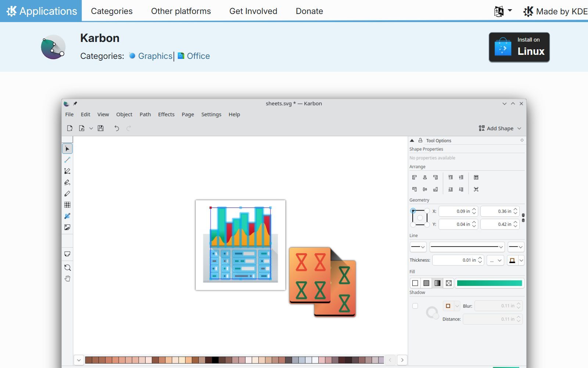Open the Object menu
588x368 pixels.
click(124, 114)
